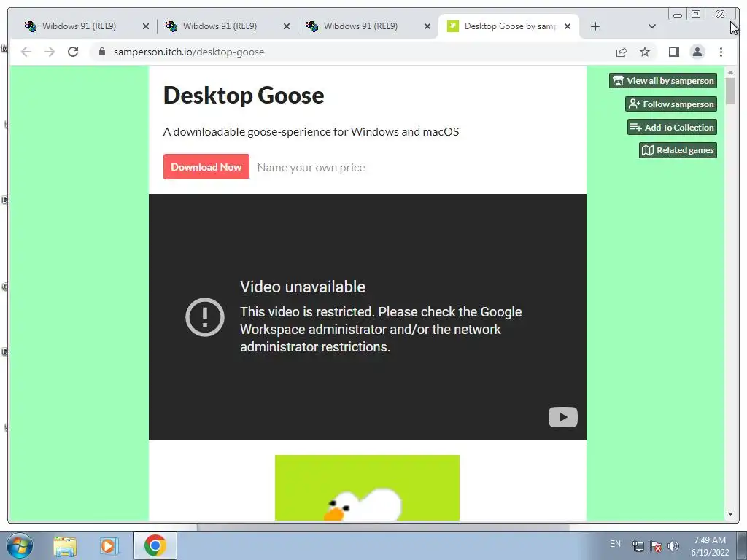Click the padlock site info icon
Screen dimensions: 747x560
pyautogui.click(x=101, y=52)
